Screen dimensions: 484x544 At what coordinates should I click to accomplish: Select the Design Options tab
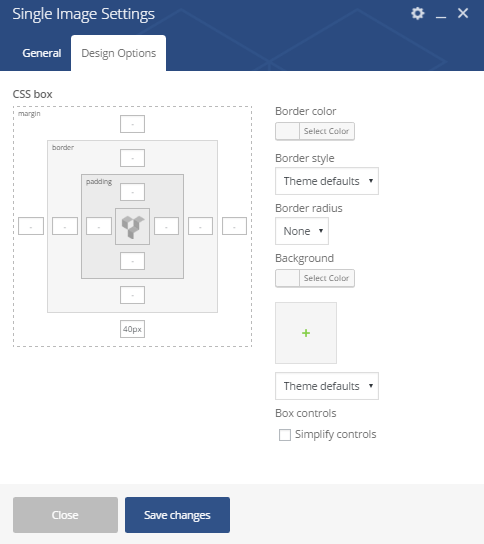pyautogui.click(x=119, y=53)
